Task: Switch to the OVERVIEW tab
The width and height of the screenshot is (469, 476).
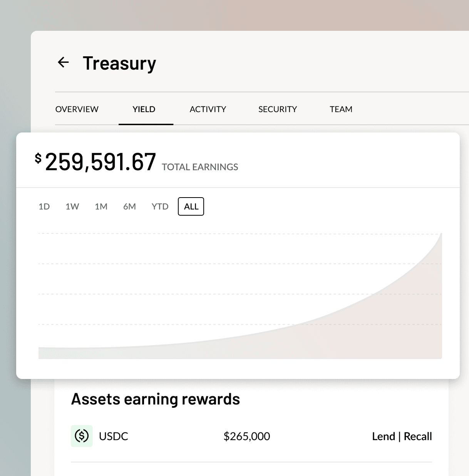Action: pyautogui.click(x=77, y=109)
